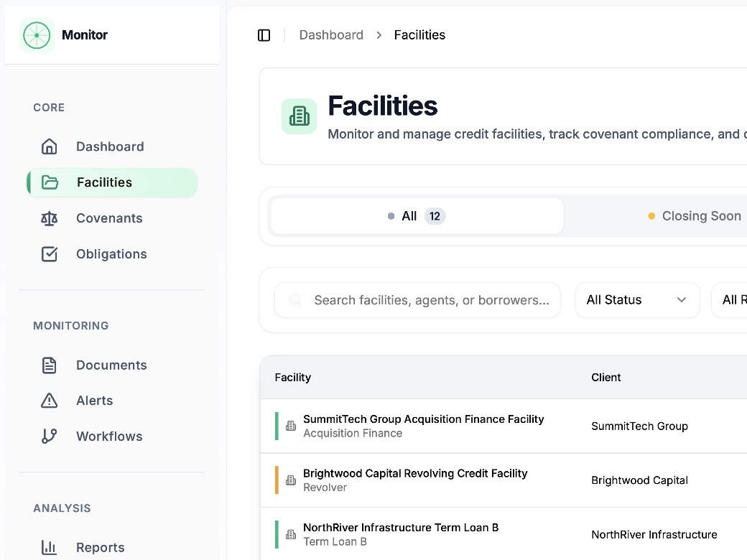Click the Workflows branch icon
747x560 pixels.
click(x=49, y=436)
